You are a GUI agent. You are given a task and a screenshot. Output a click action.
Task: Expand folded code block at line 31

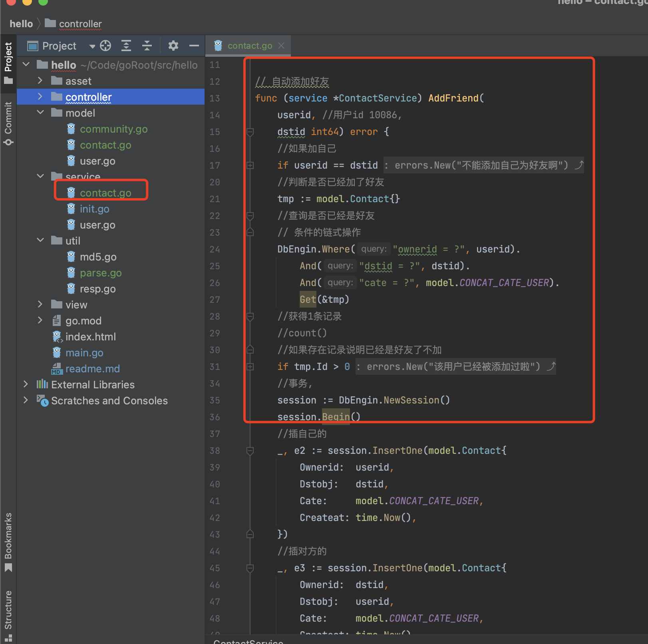tap(250, 367)
